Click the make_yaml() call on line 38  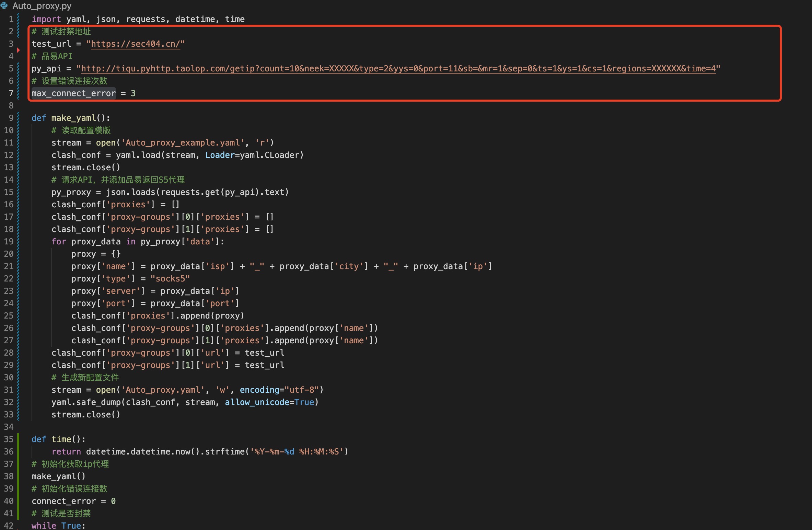click(58, 476)
